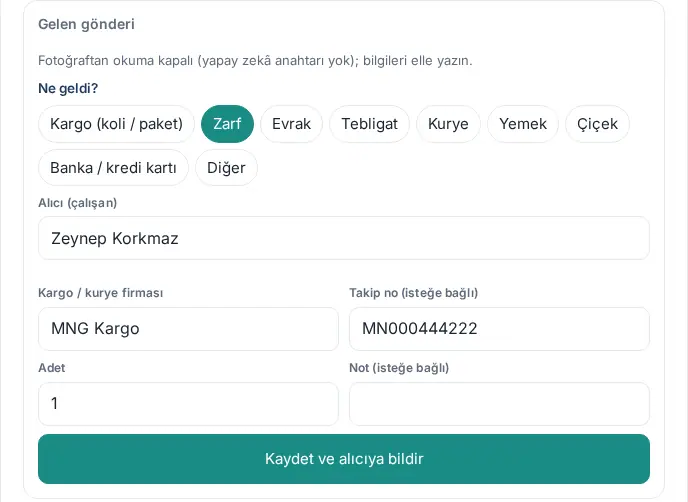This screenshot has width=688, height=502.
Task: Click the Ne geldi? label
Action: 68,88
